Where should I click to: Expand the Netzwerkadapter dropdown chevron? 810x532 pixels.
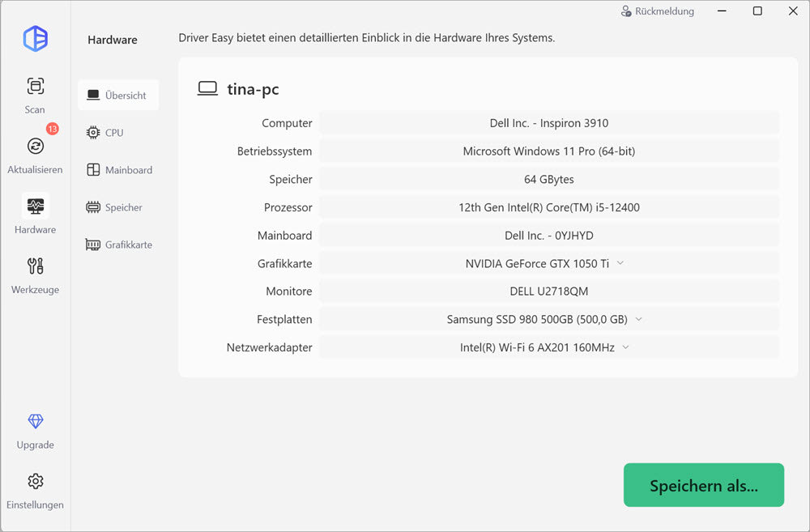(x=625, y=347)
